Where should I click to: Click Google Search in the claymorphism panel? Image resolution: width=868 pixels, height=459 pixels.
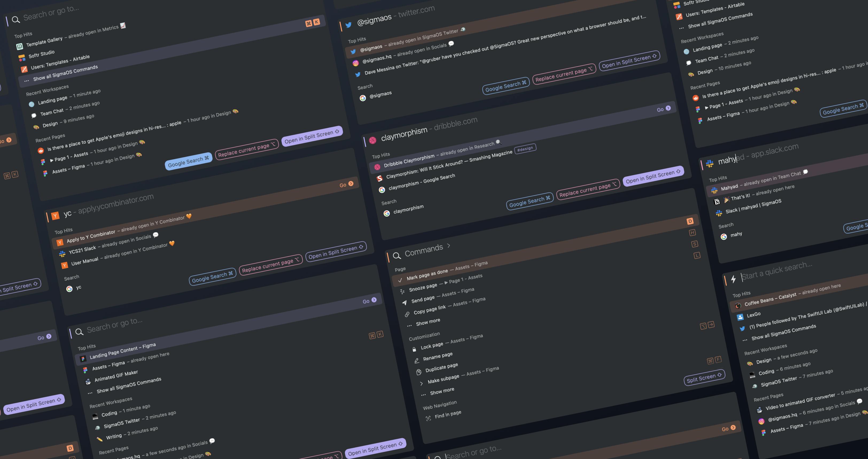click(530, 201)
